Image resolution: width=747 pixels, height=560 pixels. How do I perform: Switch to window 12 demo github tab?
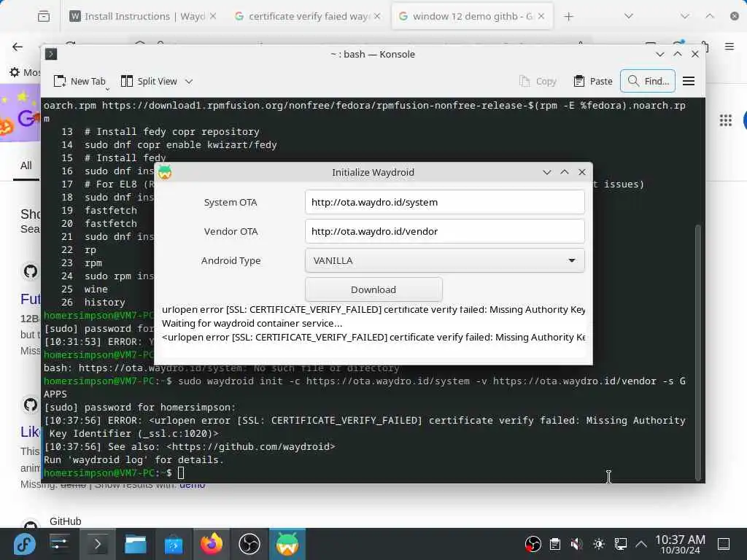click(467, 16)
